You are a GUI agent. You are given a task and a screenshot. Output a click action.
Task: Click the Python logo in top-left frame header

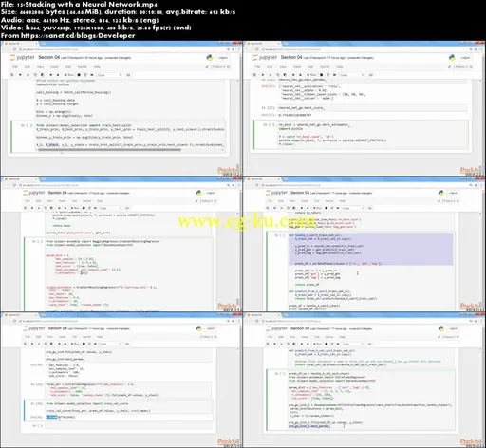click(210, 57)
